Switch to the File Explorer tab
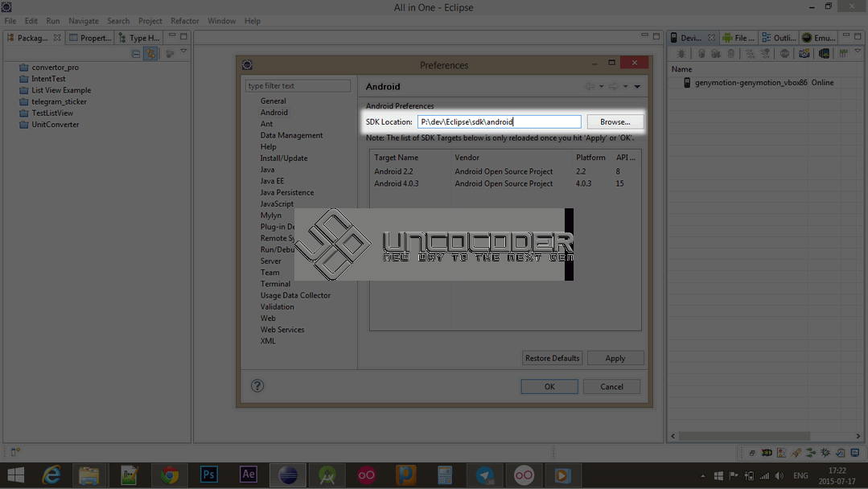This screenshot has width=868, height=489. 738,38
